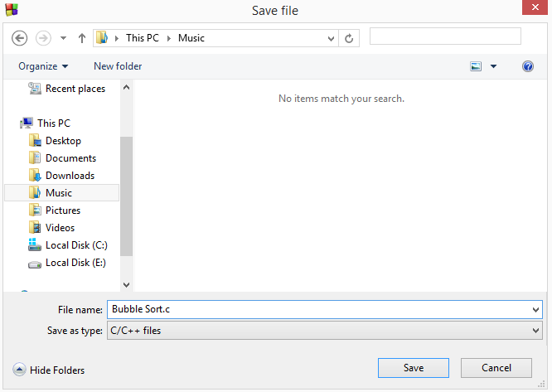The width and height of the screenshot is (552, 392).
Task: Expand the chevron after This PC breadcrumb
Action: 169,38
